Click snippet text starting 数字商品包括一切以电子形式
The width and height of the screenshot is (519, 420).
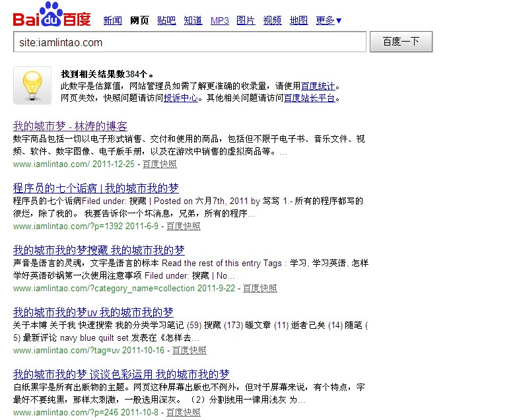click(x=189, y=145)
